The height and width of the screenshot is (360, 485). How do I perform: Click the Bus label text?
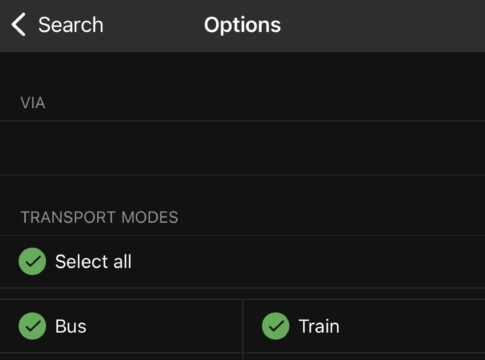pos(71,326)
